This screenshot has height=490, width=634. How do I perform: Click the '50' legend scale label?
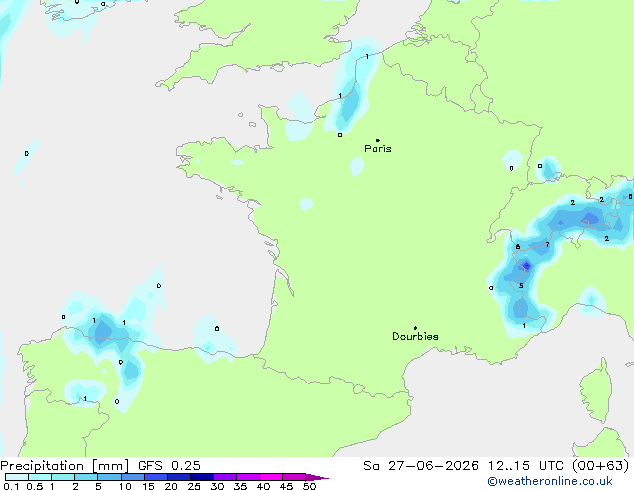310,486
